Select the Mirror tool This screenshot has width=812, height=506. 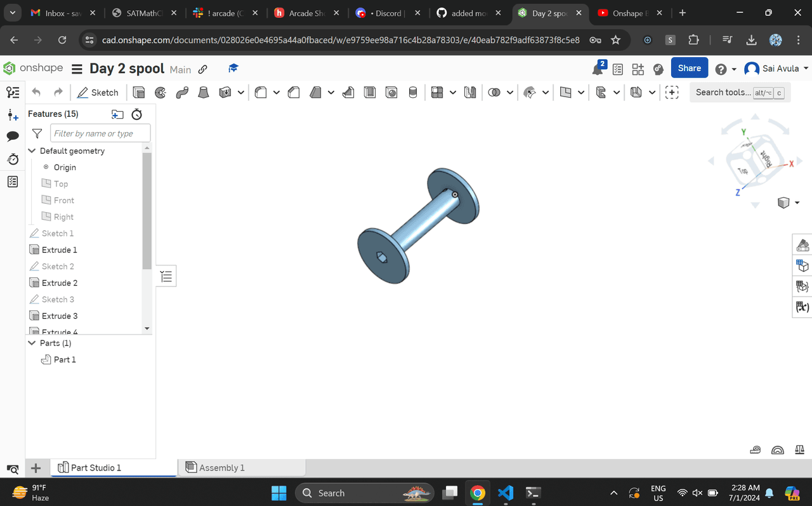(470, 93)
